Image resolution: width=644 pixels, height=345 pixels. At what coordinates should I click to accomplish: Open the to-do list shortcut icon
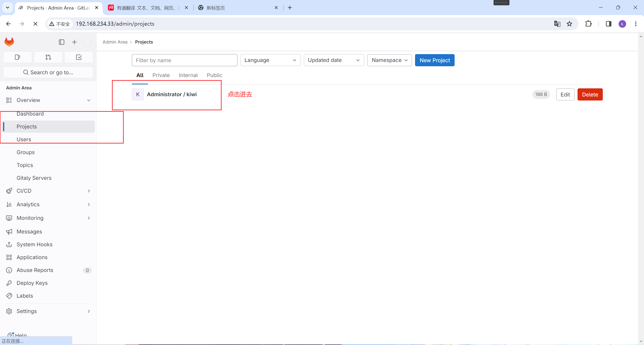tap(79, 57)
